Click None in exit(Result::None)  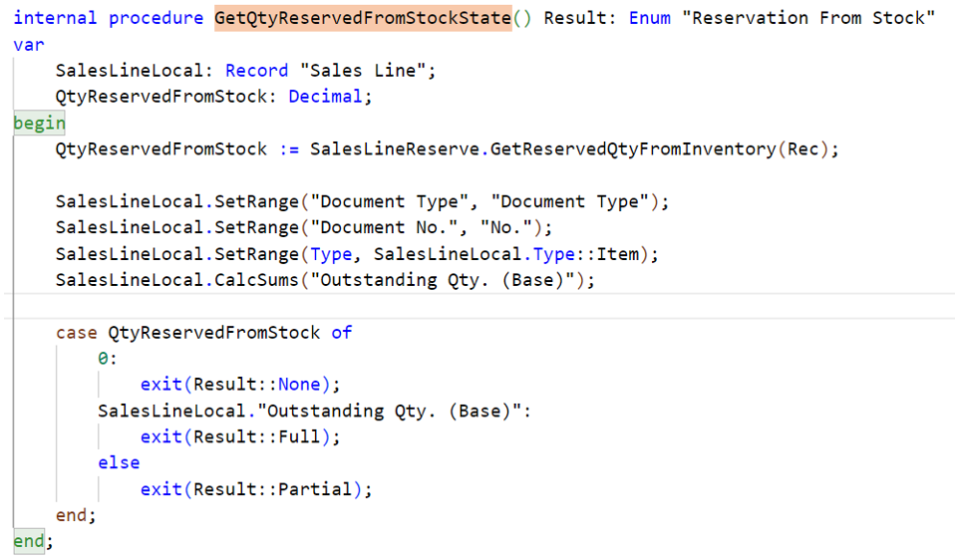click(299, 385)
